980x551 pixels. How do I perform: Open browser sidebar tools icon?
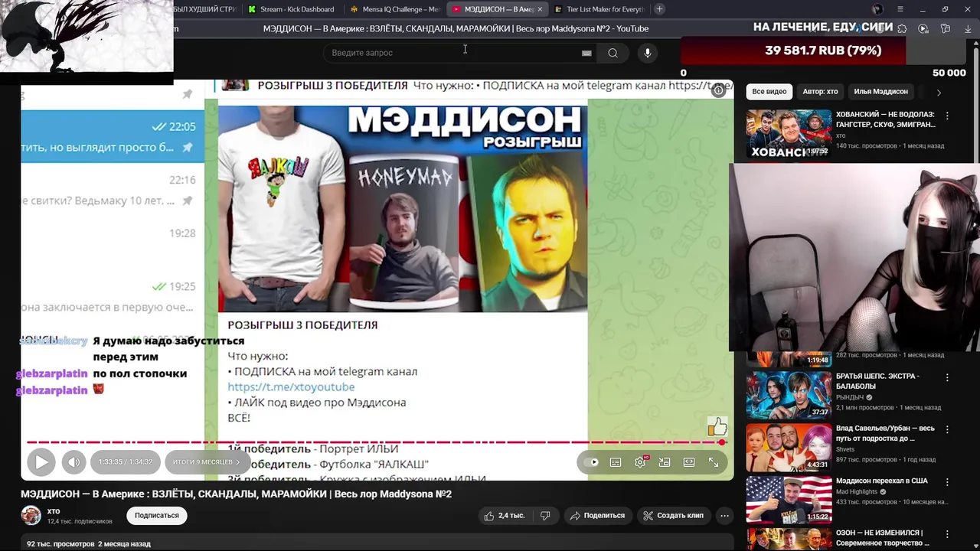pyautogui.click(x=946, y=28)
